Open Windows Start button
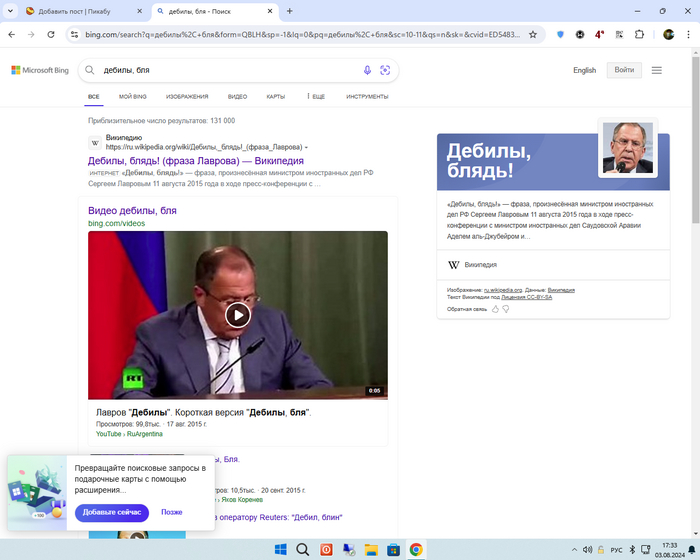Image resolution: width=700 pixels, height=560 pixels. (x=281, y=550)
